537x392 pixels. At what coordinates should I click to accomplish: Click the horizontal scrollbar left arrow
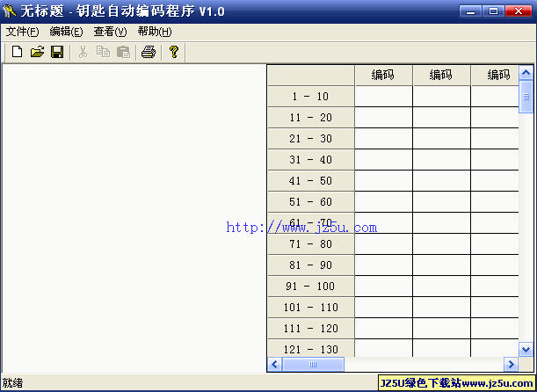tap(275, 364)
